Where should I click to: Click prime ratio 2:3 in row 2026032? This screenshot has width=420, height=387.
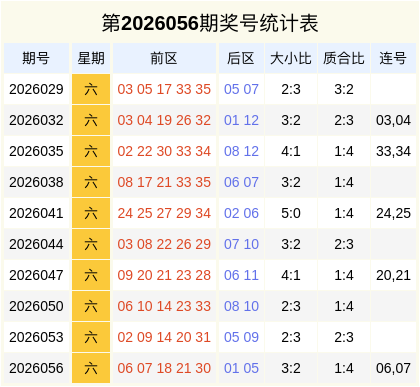pos(344,120)
